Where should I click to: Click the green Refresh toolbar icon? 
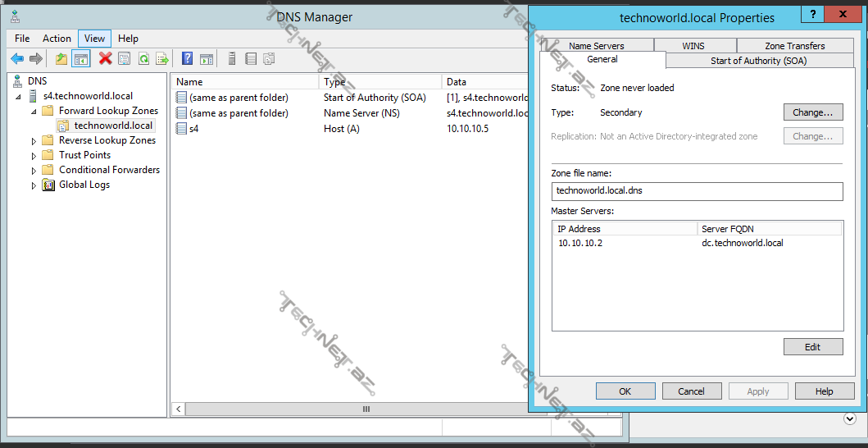pos(143,58)
